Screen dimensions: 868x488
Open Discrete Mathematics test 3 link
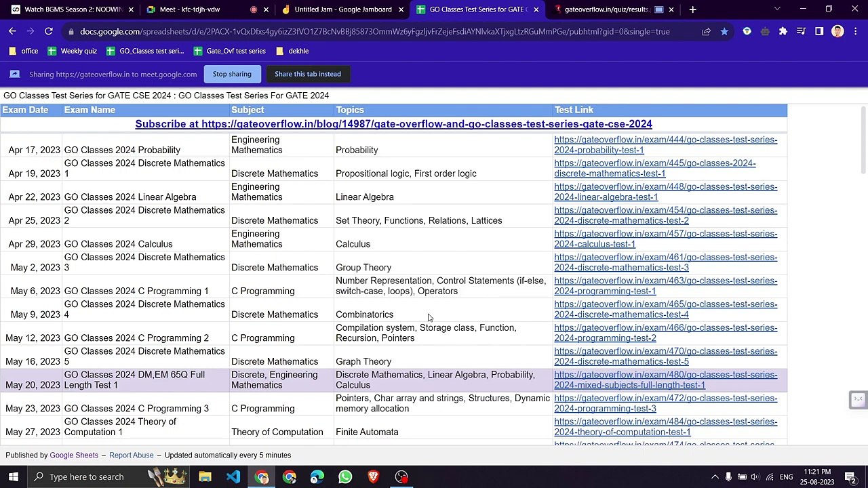click(666, 262)
